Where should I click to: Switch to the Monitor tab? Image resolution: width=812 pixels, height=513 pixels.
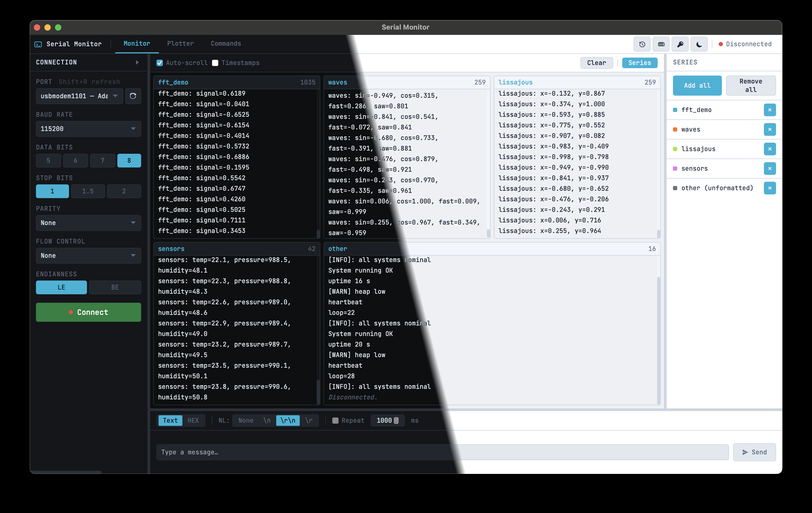(x=137, y=44)
